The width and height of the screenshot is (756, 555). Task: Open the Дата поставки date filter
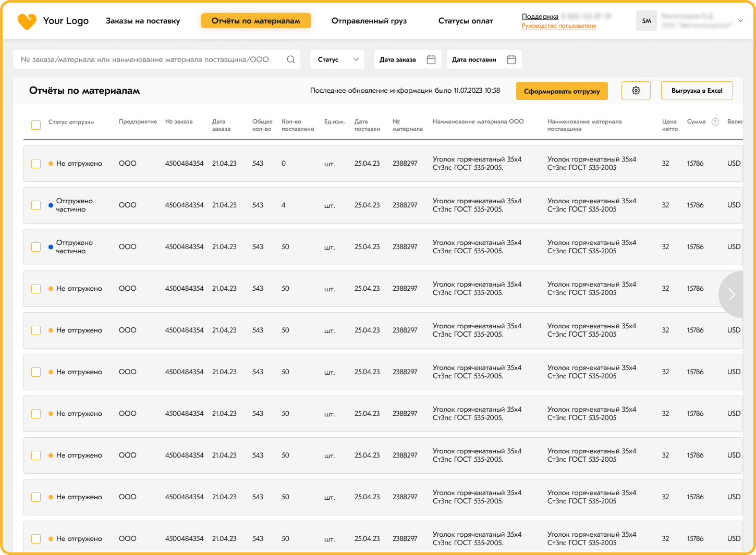click(484, 59)
